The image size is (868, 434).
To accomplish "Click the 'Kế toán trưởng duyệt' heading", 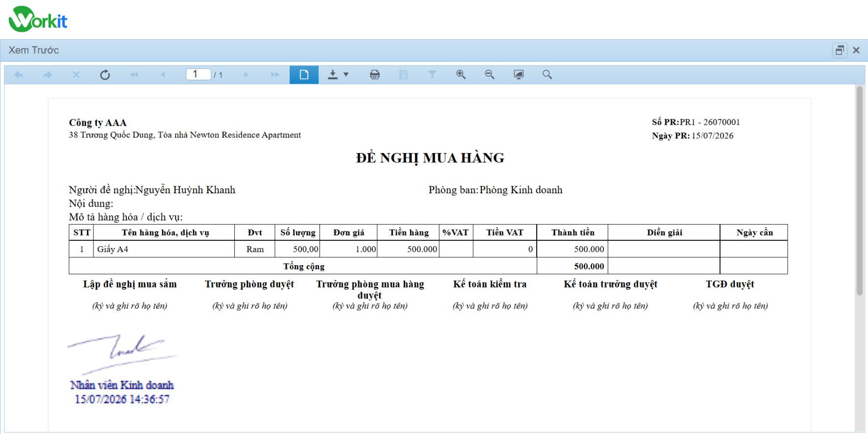I will (610, 284).
